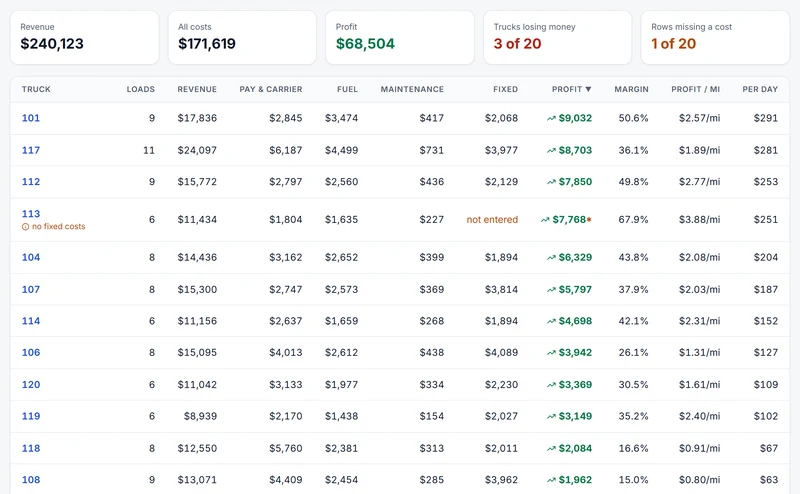Sort by Truck column header

pos(36,89)
